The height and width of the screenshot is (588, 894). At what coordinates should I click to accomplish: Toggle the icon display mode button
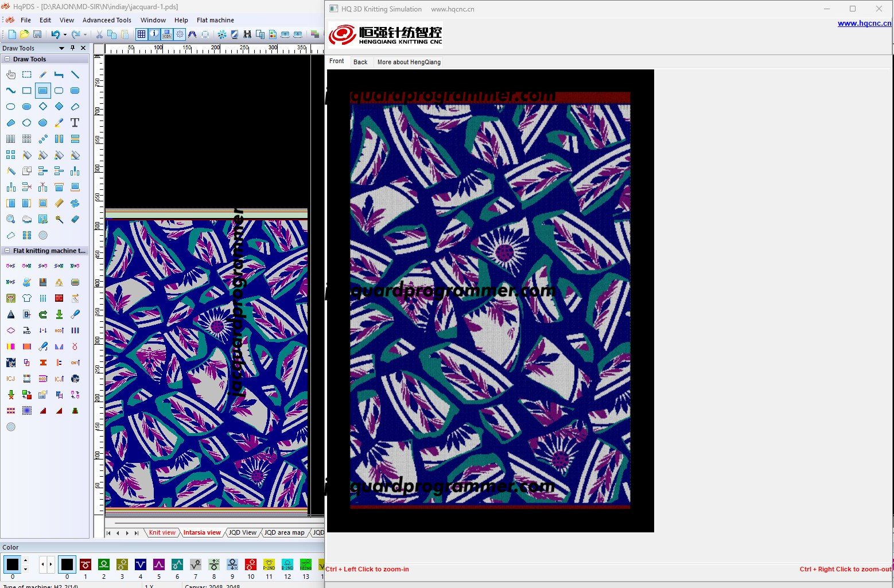point(167,34)
